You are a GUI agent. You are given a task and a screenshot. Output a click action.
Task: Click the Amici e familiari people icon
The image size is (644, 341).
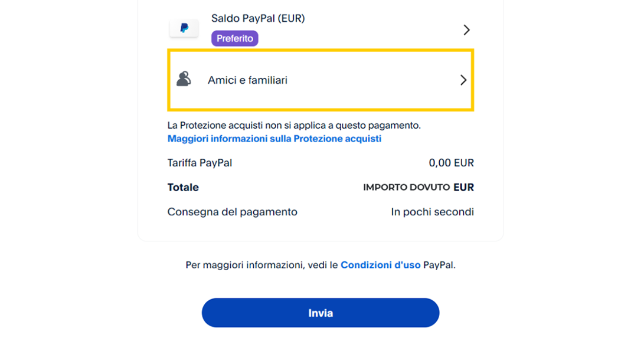pos(184,79)
